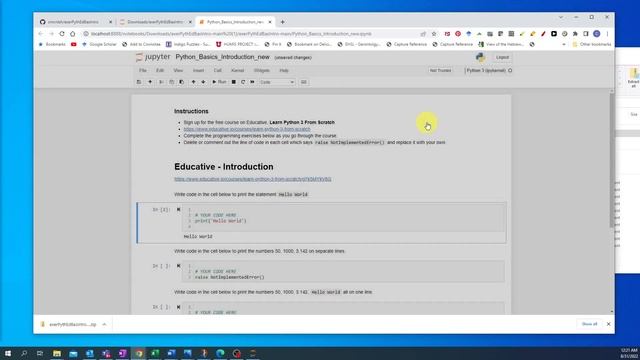
Task: Open the learn-python-3-from-scratch link under Instructions
Action: [247, 129]
